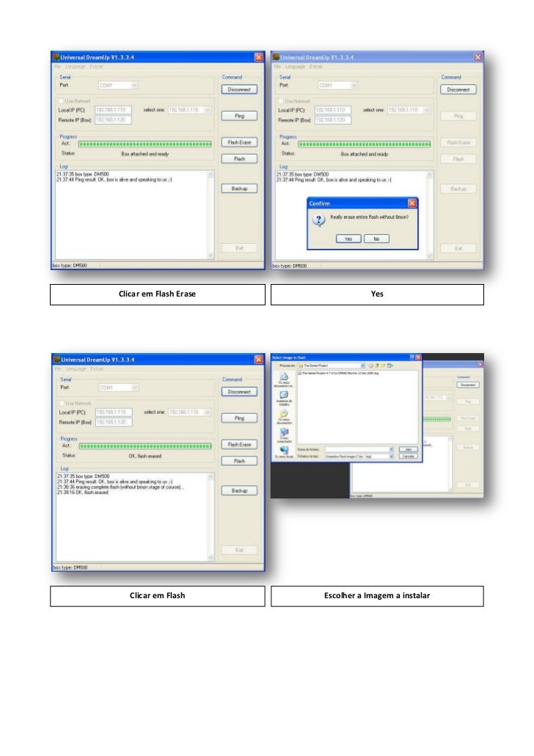Click the file icon beside the .img file
The image size is (534, 756).
coord(300,373)
